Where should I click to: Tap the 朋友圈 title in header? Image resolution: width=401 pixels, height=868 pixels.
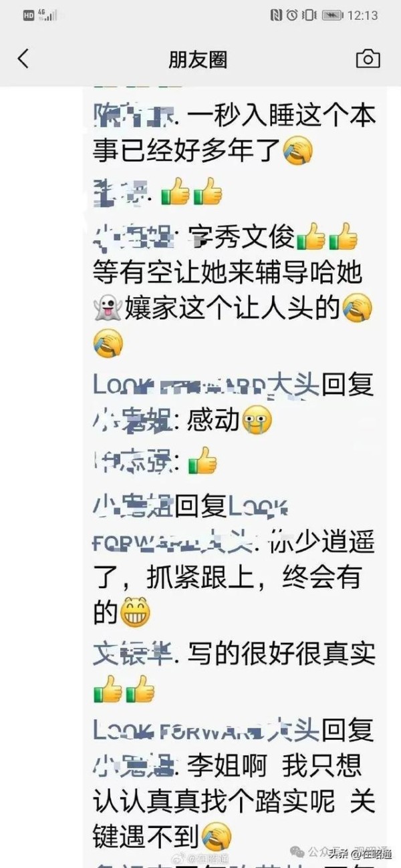click(x=198, y=59)
